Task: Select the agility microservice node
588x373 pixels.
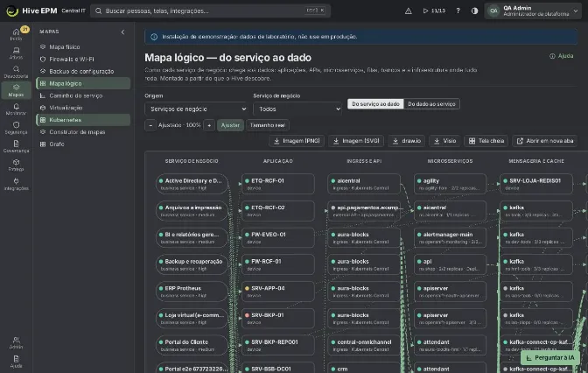Action: tap(450, 184)
